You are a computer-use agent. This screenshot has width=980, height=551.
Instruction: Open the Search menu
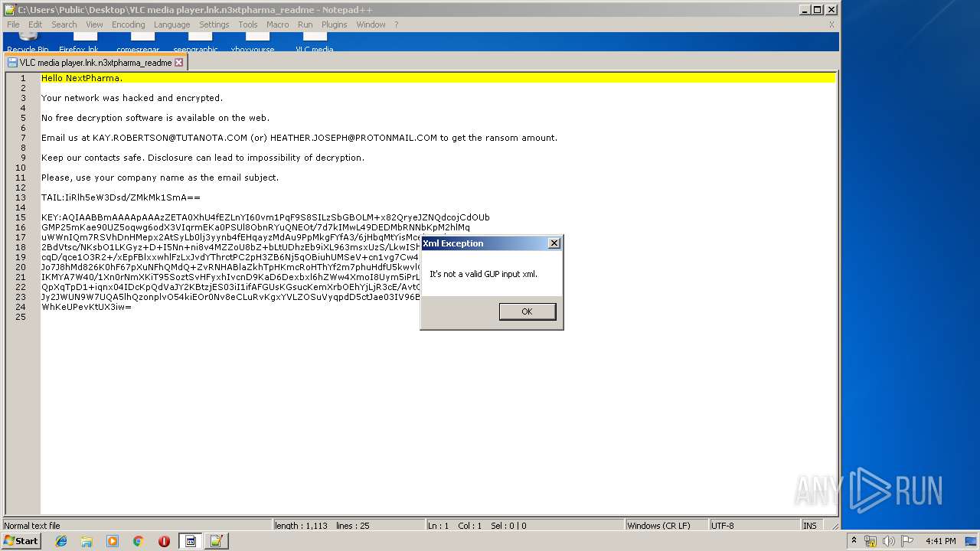[x=64, y=24]
